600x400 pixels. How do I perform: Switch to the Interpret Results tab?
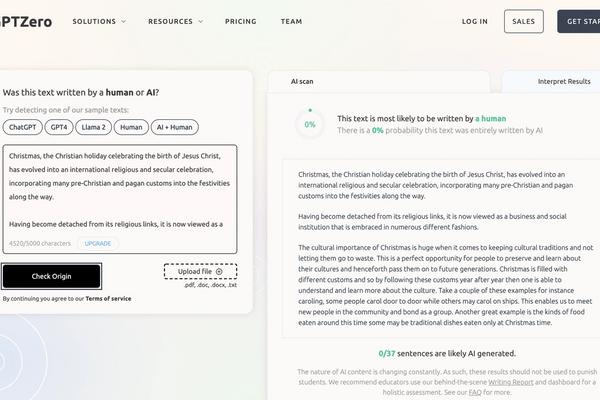564,81
